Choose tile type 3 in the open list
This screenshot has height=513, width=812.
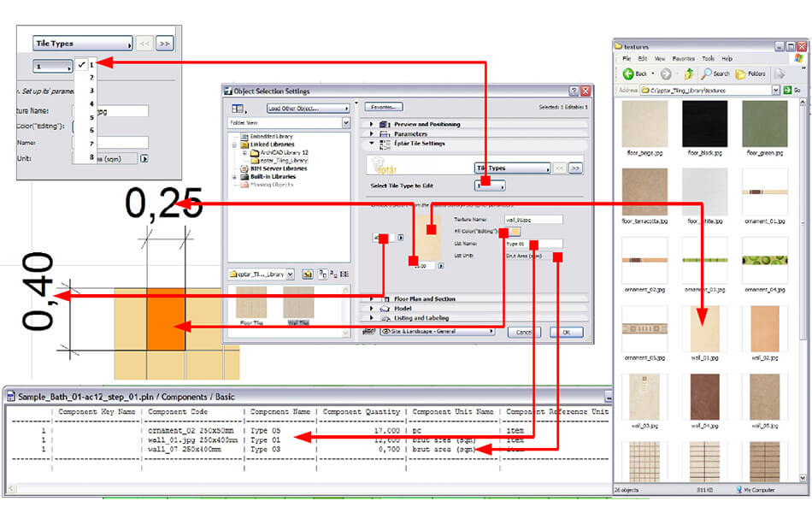pyautogui.click(x=91, y=91)
